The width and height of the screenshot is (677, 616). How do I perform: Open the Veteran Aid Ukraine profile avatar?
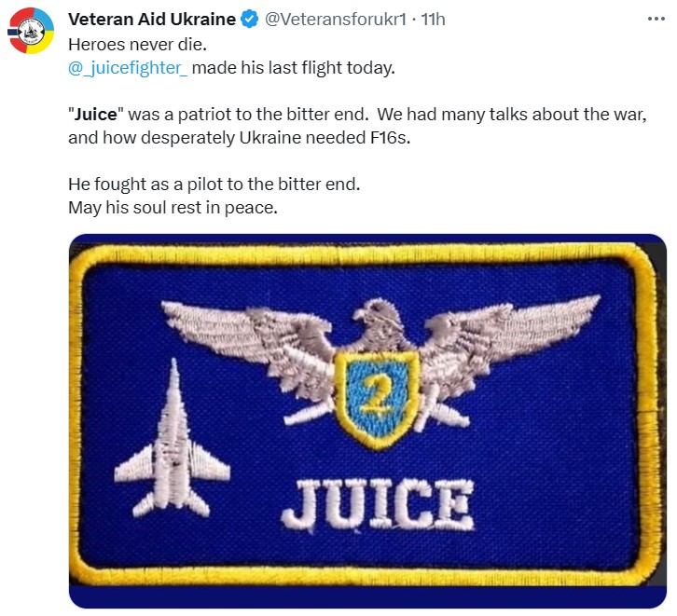coord(33,31)
